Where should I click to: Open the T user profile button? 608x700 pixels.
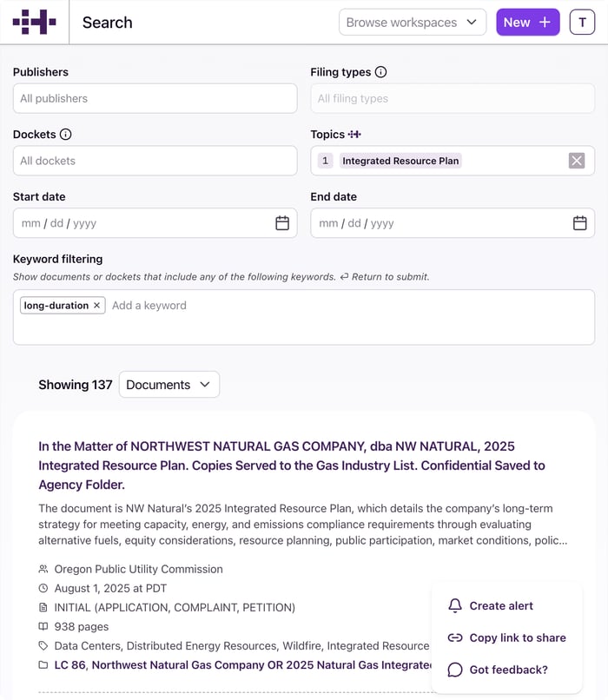[x=582, y=23]
